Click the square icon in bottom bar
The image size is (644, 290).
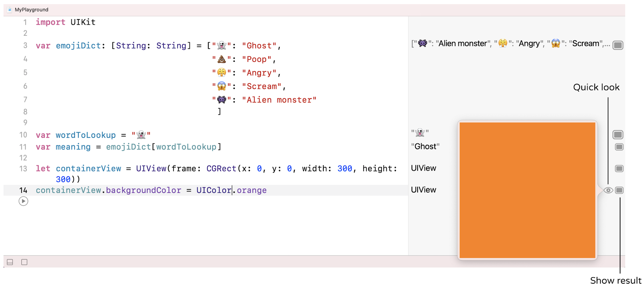24,262
